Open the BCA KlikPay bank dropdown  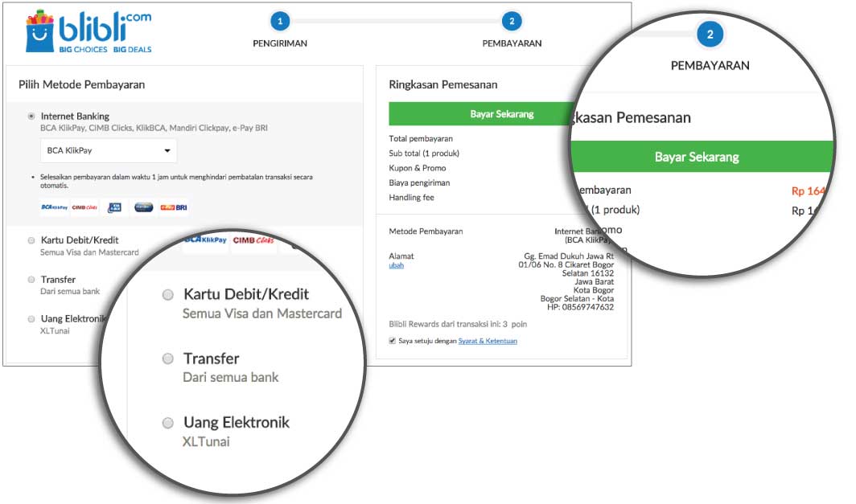point(109,150)
